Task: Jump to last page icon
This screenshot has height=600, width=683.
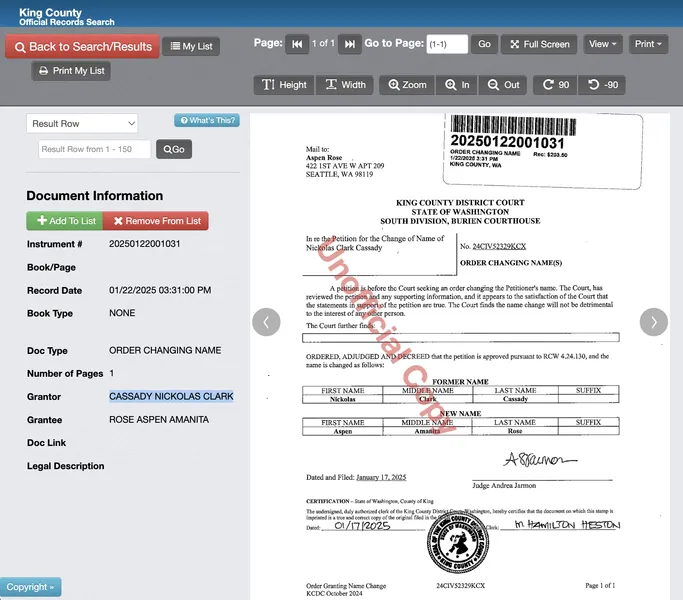Action: (350, 44)
